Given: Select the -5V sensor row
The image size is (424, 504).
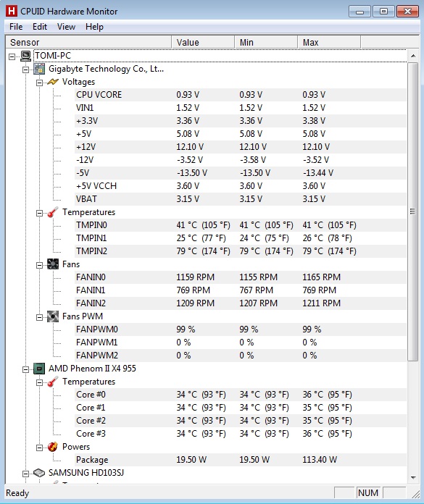Looking at the screenshot, I should coord(241,173).
